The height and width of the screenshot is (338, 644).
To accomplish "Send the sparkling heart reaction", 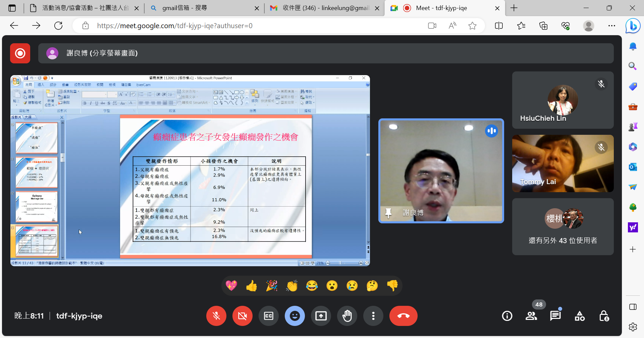I will coord(231,286).
